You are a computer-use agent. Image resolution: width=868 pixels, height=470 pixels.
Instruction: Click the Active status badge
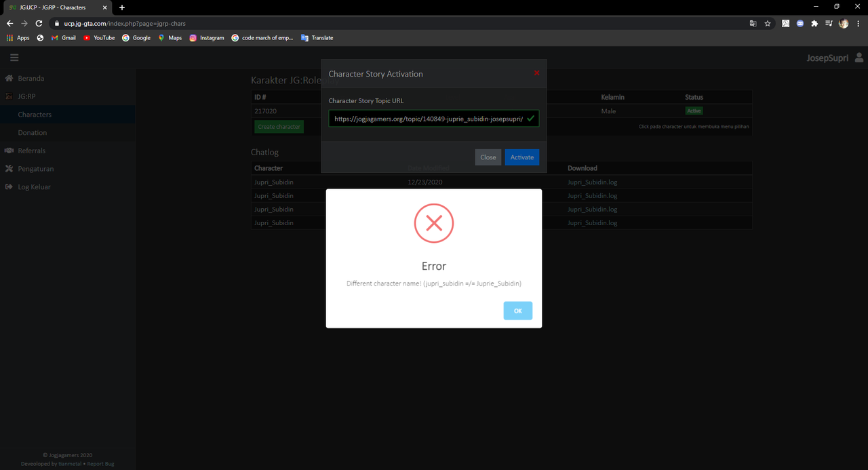[x=694, y=111]
